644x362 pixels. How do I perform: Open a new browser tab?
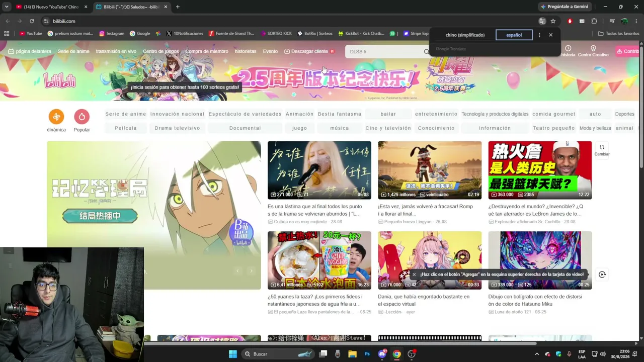pos(178,7)
